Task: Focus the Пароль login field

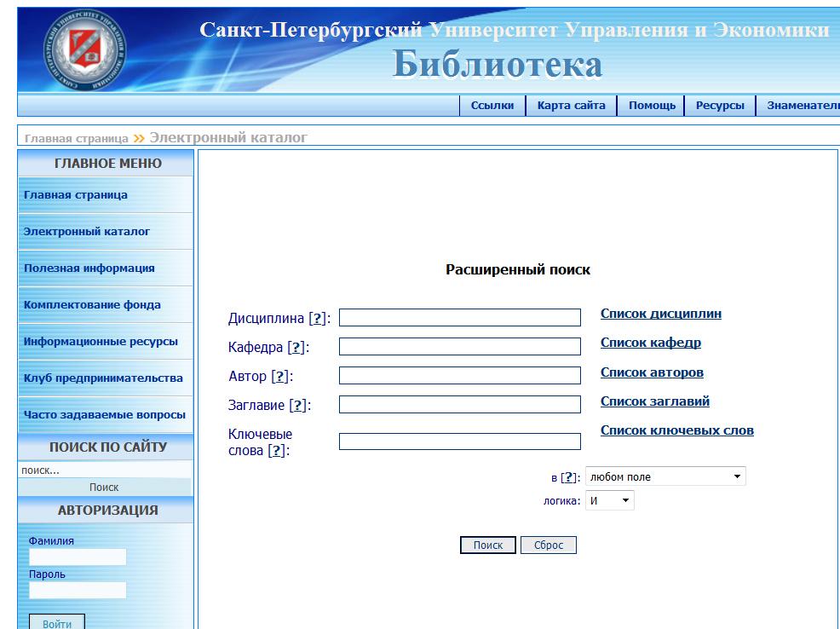Action: (x=78, y=590)
